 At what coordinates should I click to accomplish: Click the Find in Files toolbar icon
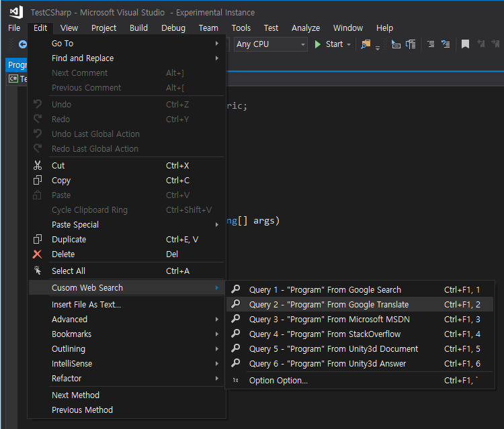366,44
